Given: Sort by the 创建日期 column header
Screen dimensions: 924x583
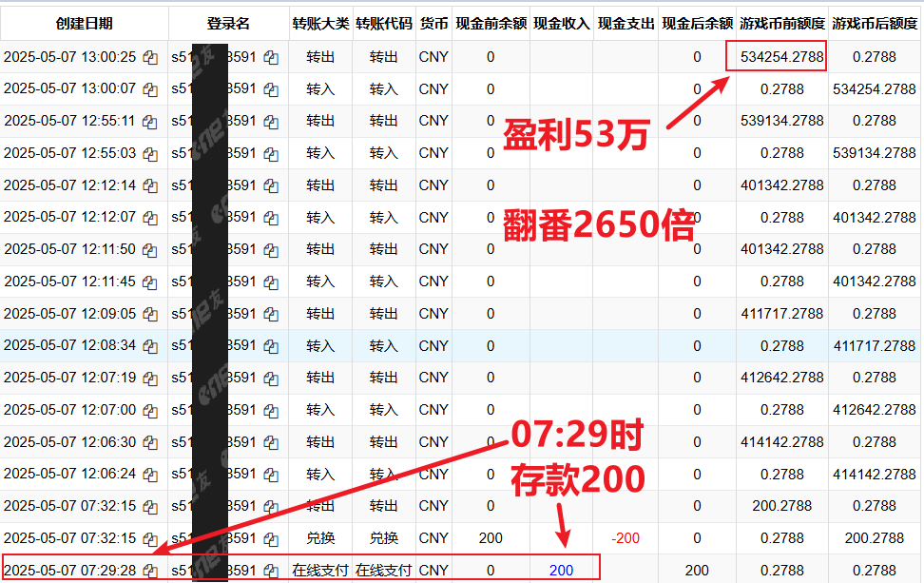Looking at the screenshot, I should 84,24.
